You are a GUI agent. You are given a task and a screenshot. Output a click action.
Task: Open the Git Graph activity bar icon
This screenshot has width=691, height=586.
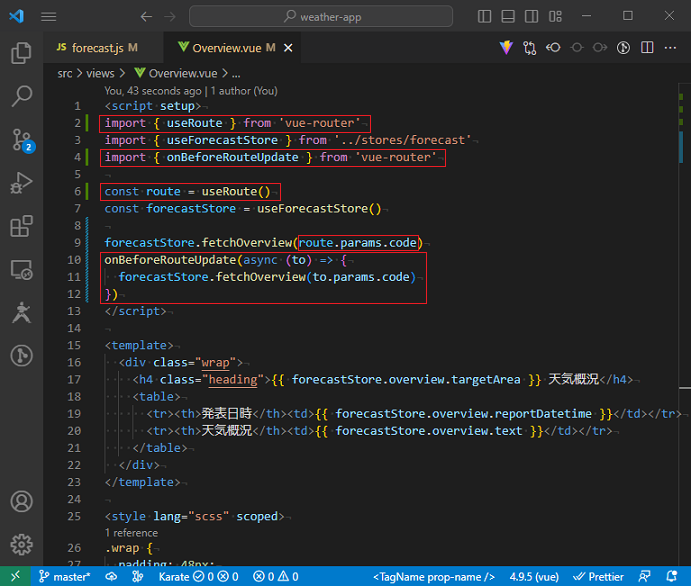[21, 356]
